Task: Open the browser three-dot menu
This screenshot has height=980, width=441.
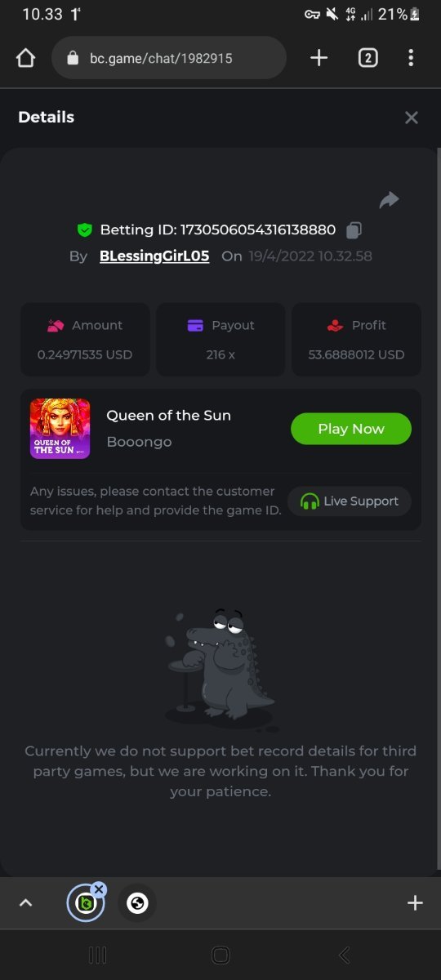Action: (x=411, y=57)
